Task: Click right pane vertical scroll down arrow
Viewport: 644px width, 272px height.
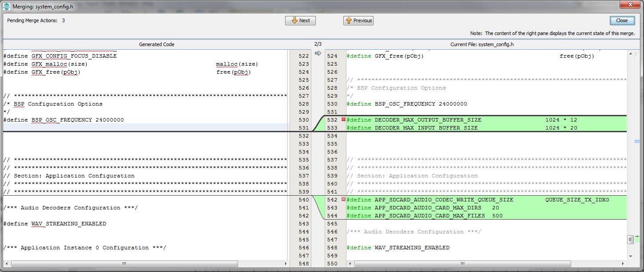Action: [x=630, y=256]
